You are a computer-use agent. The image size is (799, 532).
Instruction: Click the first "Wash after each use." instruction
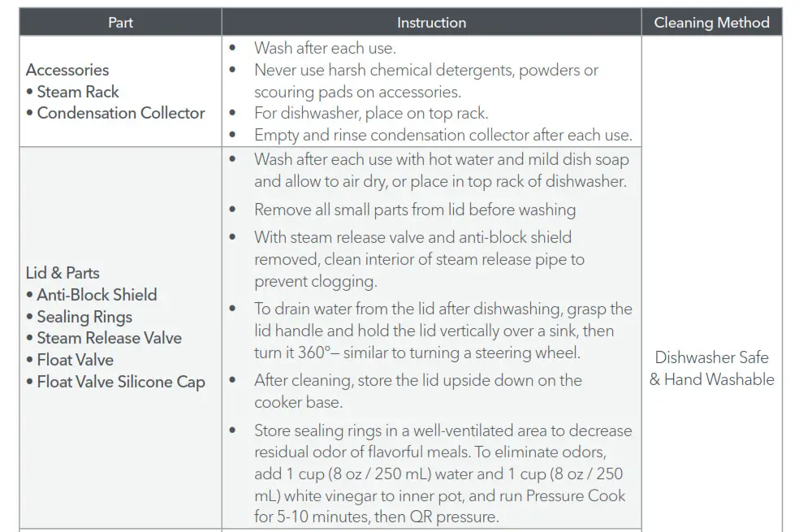click(x=325, y=48)
